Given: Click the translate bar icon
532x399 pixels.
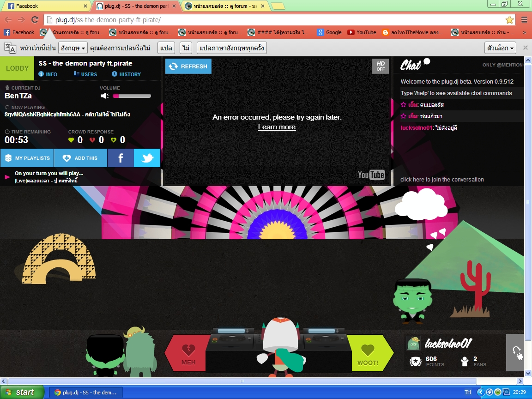Looking at the screenshot, I should coord(10,48).
